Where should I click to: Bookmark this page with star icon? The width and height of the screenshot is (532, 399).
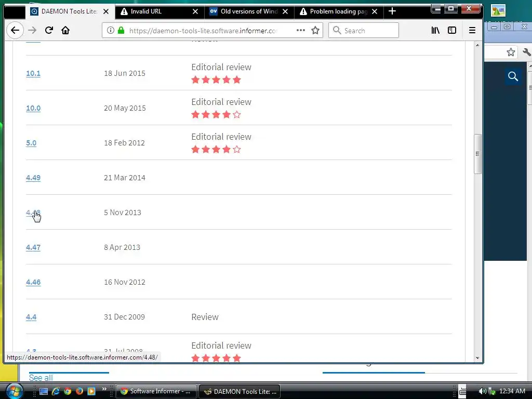tap(315, 30)
